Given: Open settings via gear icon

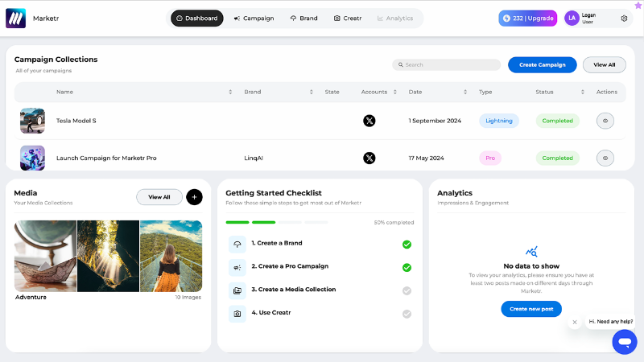Looking at the screenshot, I should (x=624, y=19).
